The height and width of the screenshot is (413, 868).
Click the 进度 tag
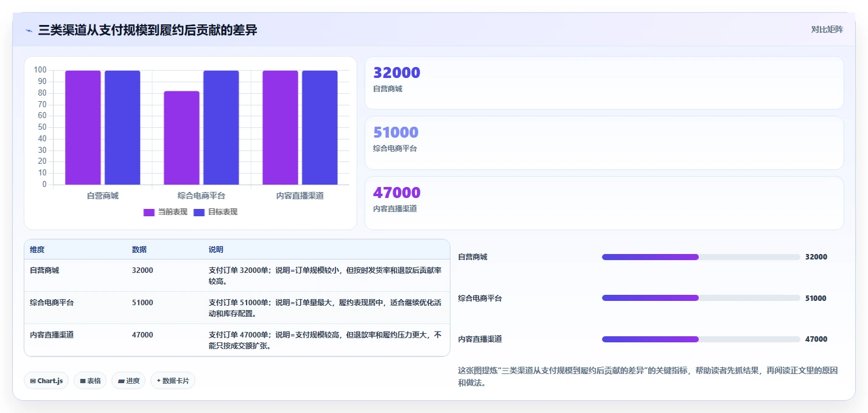tap(128, 381)
